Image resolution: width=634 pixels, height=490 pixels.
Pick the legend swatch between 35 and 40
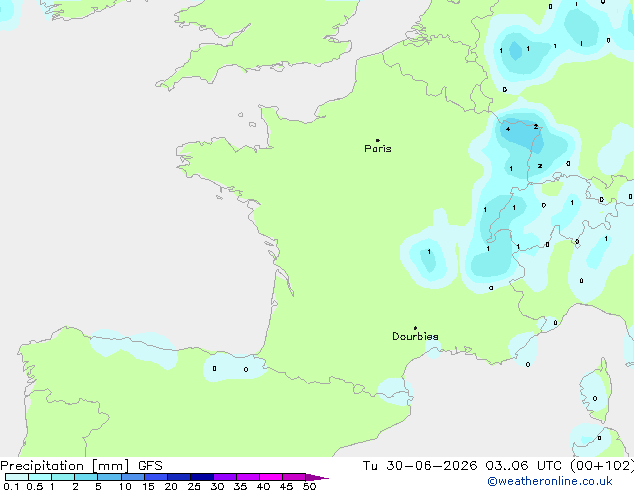pos(248,477)
